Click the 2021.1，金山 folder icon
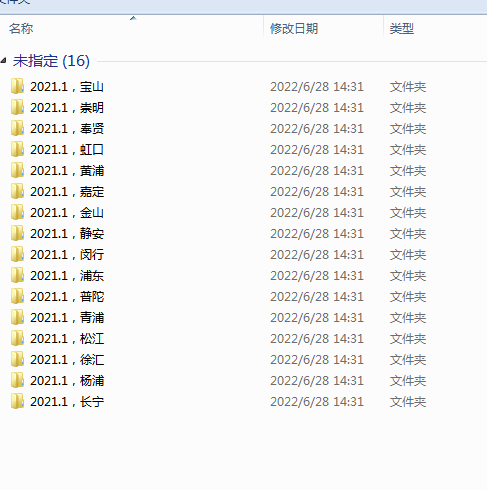 (17, 212)
